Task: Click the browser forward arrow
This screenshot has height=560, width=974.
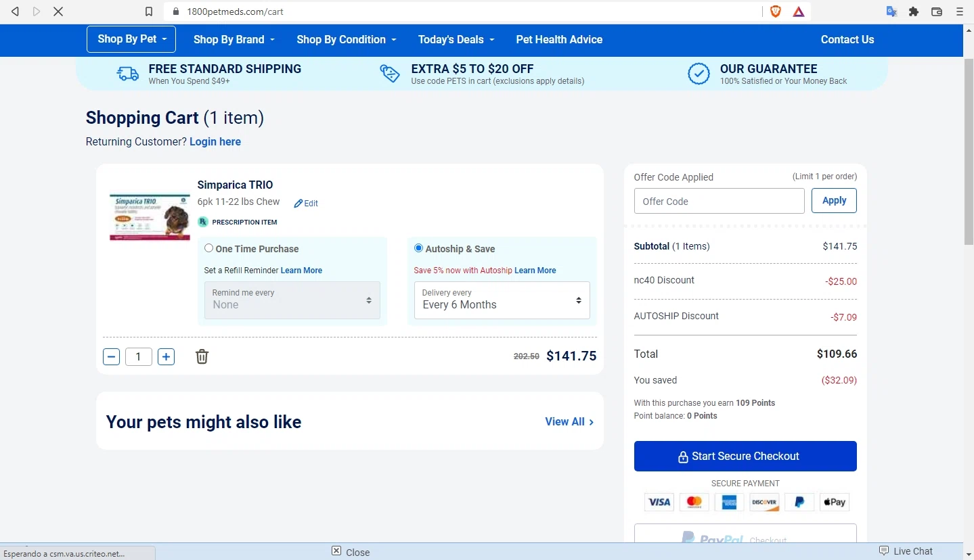Action: coord(37,11)
